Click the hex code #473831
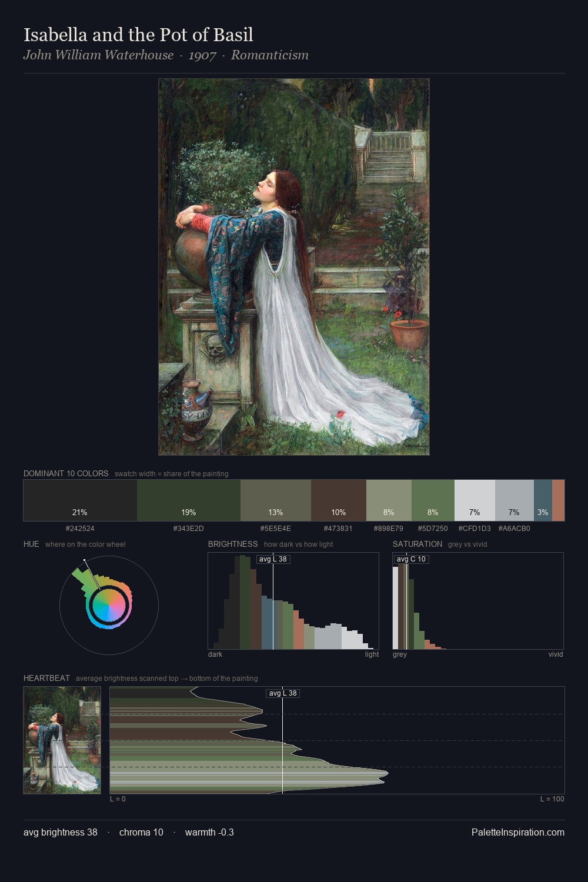This screenshot has height=882, width=588. (339, 529)
